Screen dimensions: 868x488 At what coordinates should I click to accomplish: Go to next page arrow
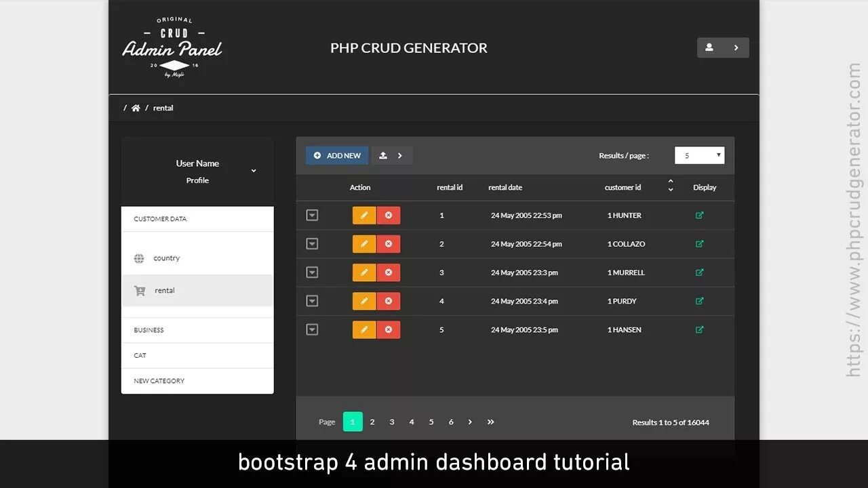coord(470,422)
